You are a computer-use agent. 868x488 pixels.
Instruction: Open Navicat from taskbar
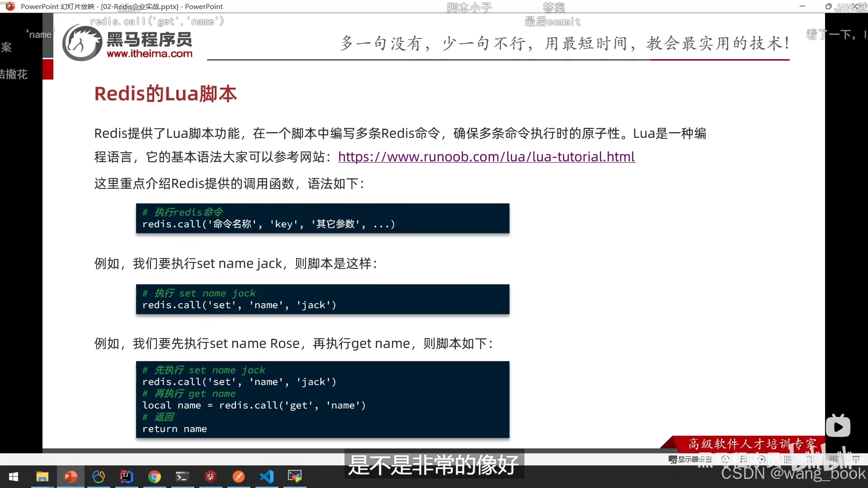(99, 477)
